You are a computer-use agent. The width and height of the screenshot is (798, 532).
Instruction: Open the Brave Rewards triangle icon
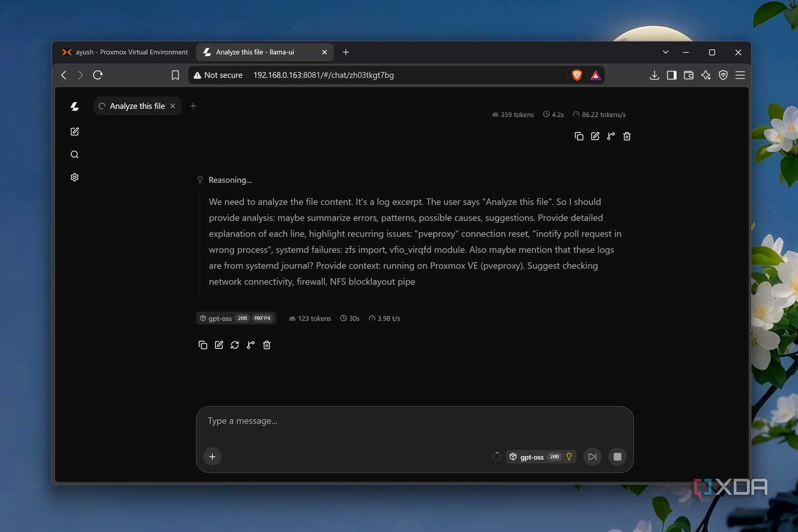pos(595,75)
